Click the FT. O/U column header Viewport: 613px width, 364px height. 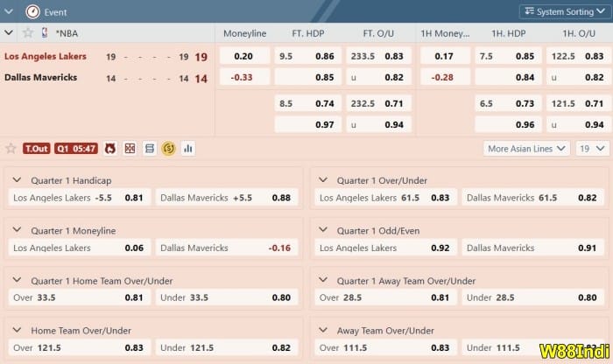coord(381,33)
